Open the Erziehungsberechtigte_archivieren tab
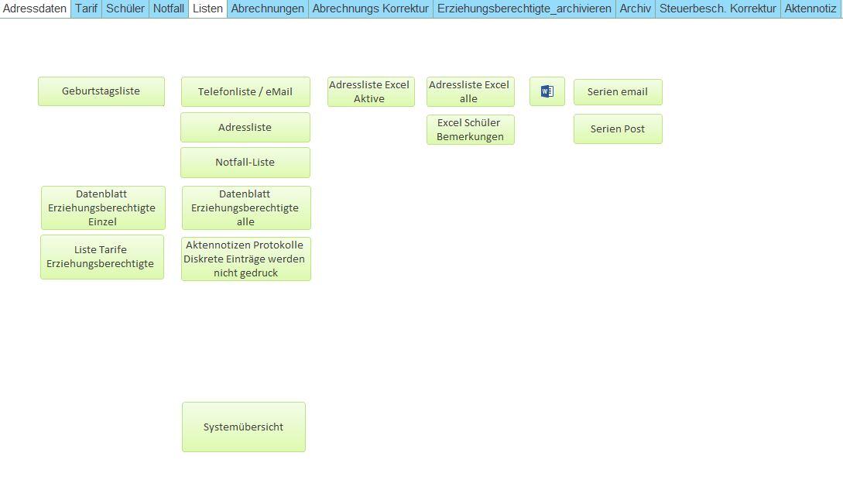Viewport: 843px width, 504px height. point(524,9)
